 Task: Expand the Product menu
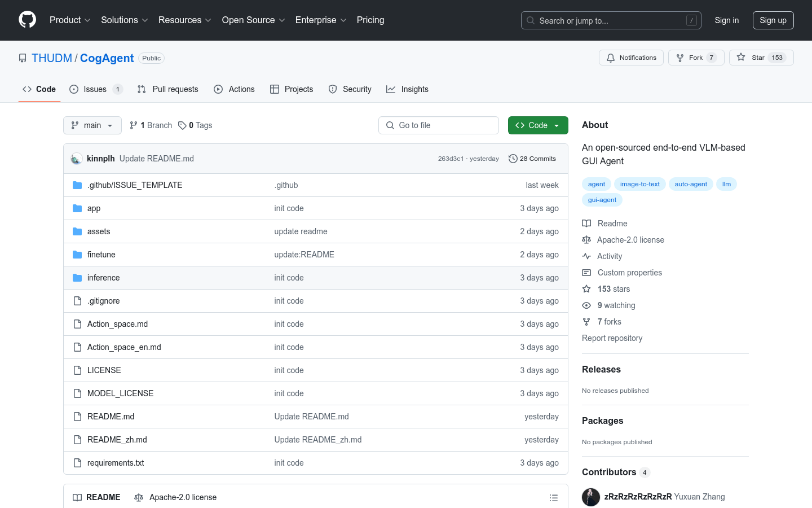tap(70, 20)
